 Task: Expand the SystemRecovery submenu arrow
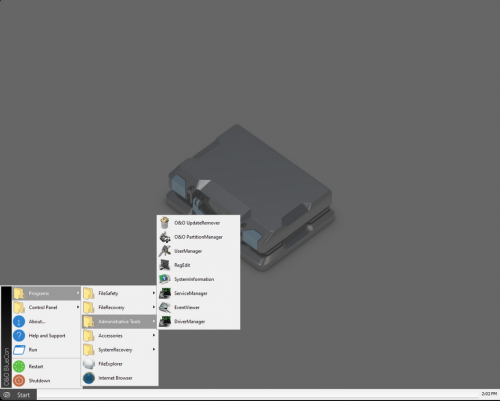tap(154, 349)
